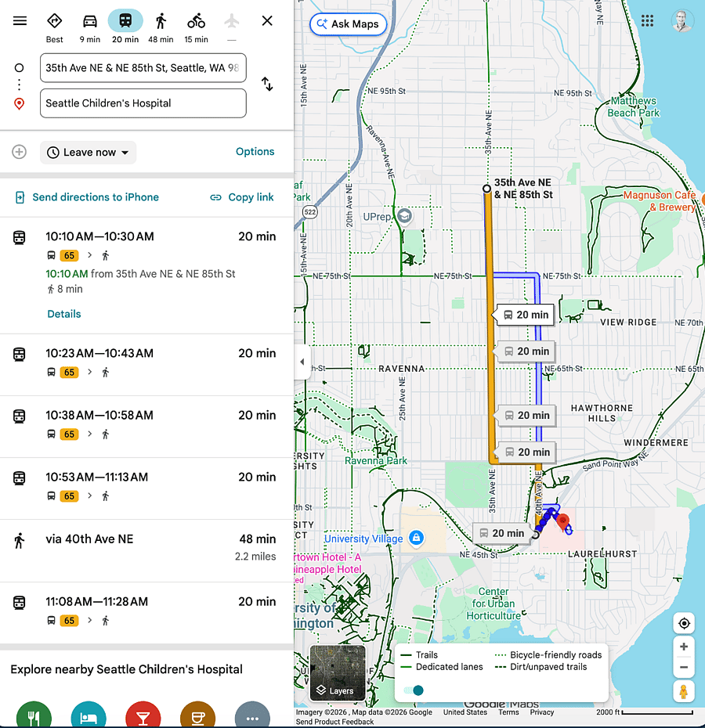
Task: Copy link to directions
Action: pos(242,197)
